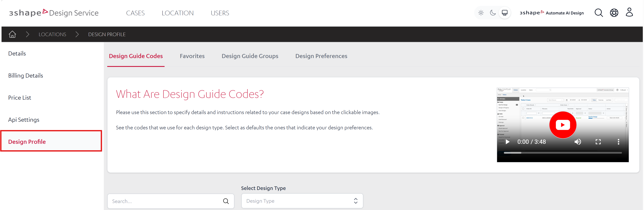Viewport: 644px width, 210px height.
Task: Click the 3shape Design Service logo
Action: click(x=54, y=13)
